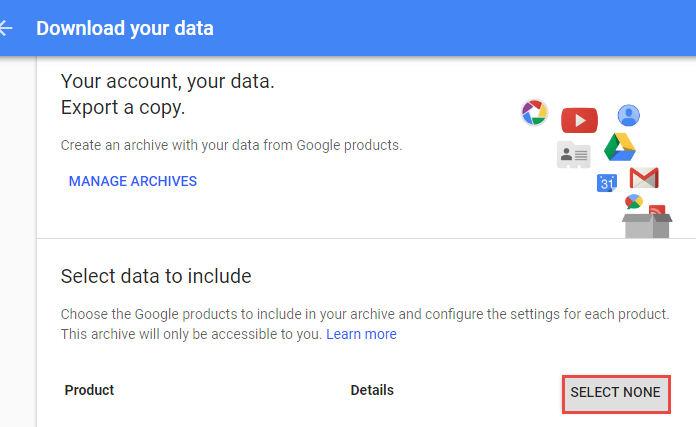
Task: Click the Product column header
Action: (89, 390)
